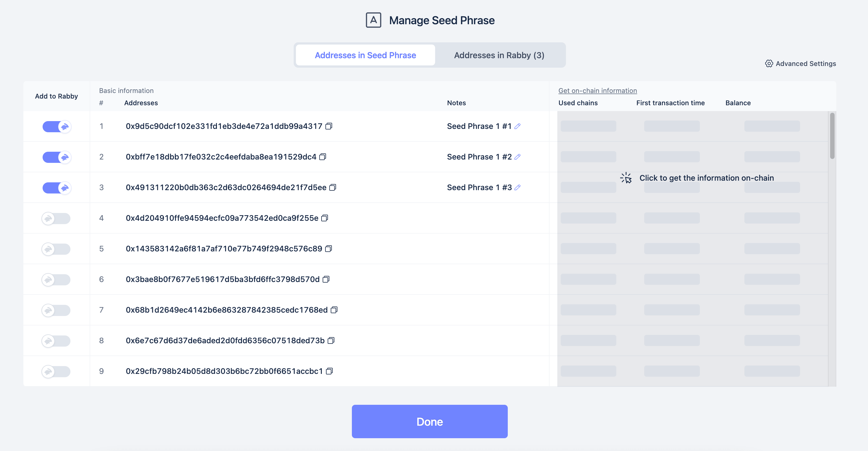Click the Balance column header

pyautogui.click(x=738, y=103)
